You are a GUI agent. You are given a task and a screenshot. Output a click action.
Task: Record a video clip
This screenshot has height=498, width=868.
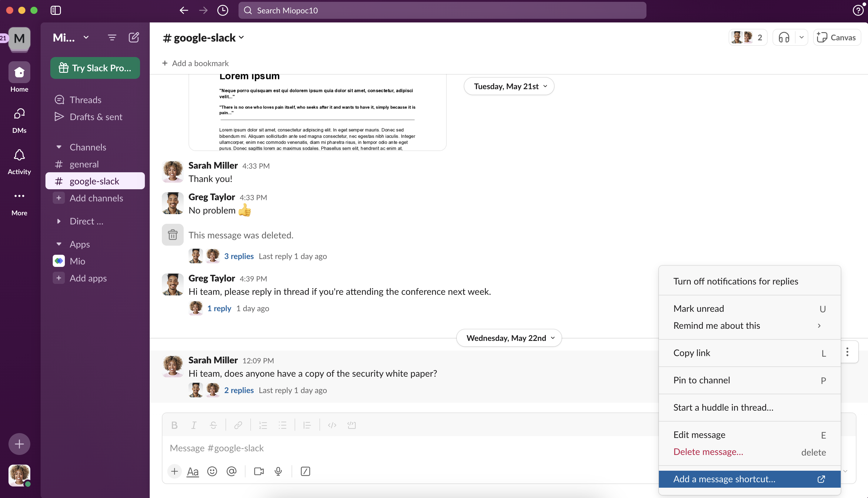(x=259, y=471)
